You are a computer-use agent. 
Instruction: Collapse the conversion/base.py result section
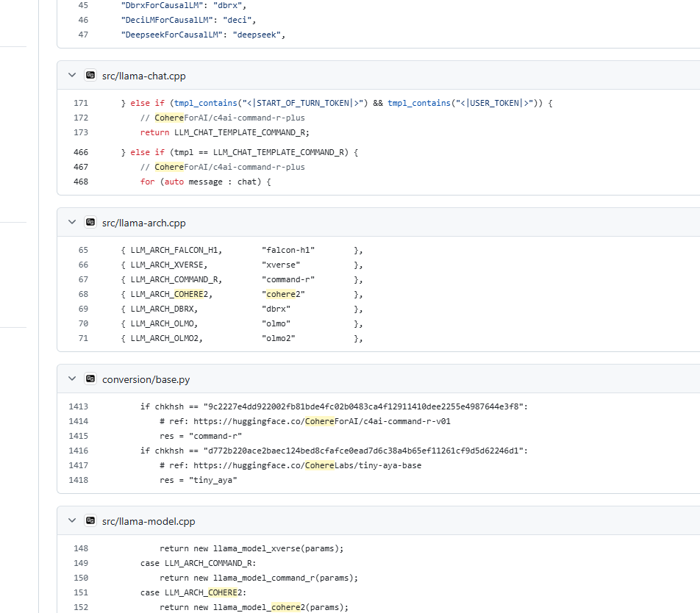(x=72, y=379)
